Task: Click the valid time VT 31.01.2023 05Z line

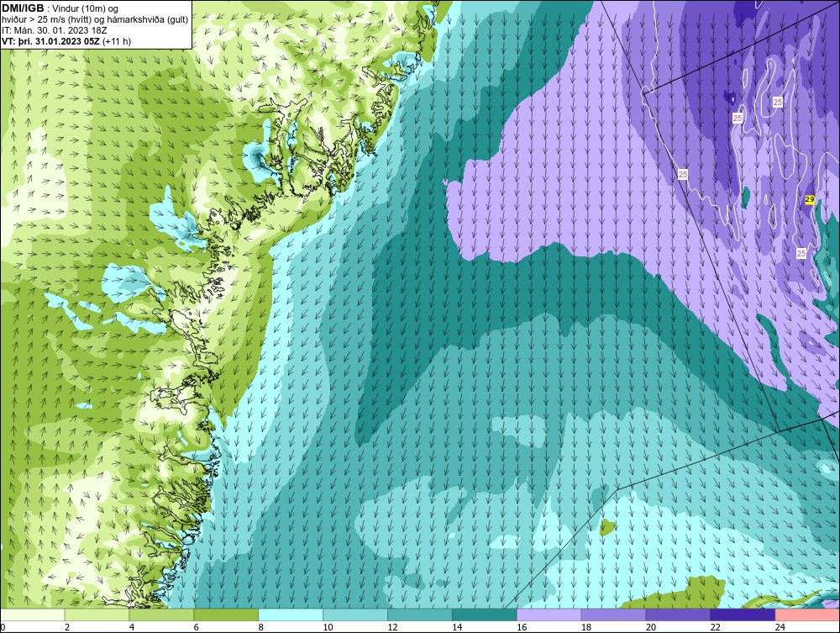Action: [x=66, y=41]
